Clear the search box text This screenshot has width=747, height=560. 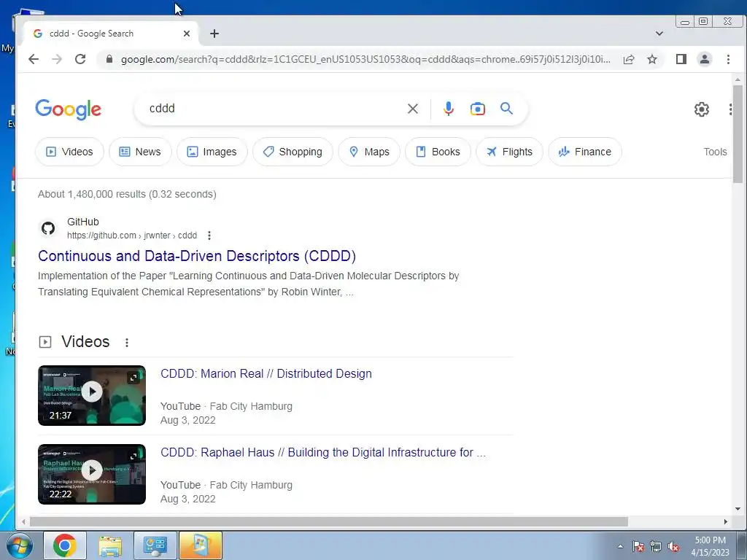point(413,109)
